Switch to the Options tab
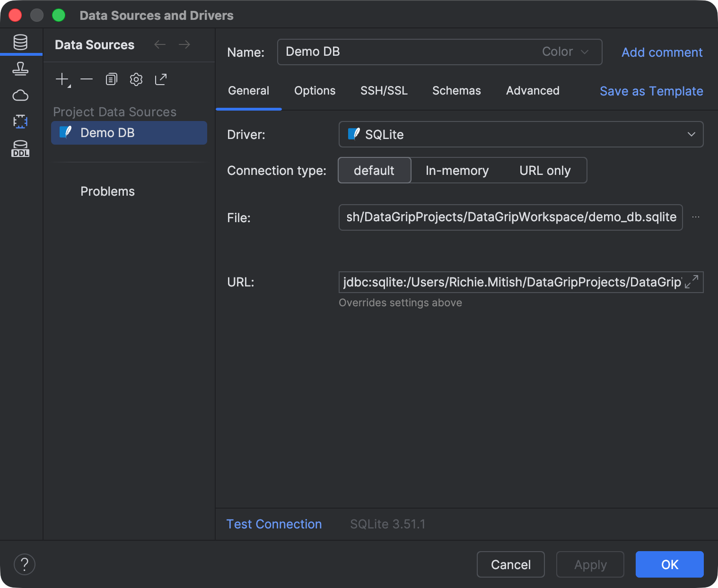This screenshot has width=718, height=588. point(315,90)
